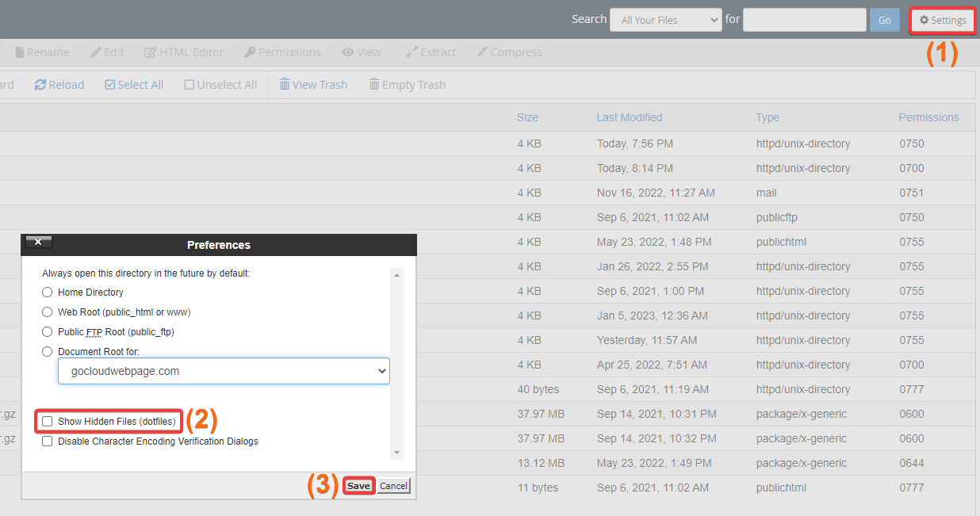Cancel the Preferences dialog
Viewport: 980px width, 516px height.
coord(393,486)
